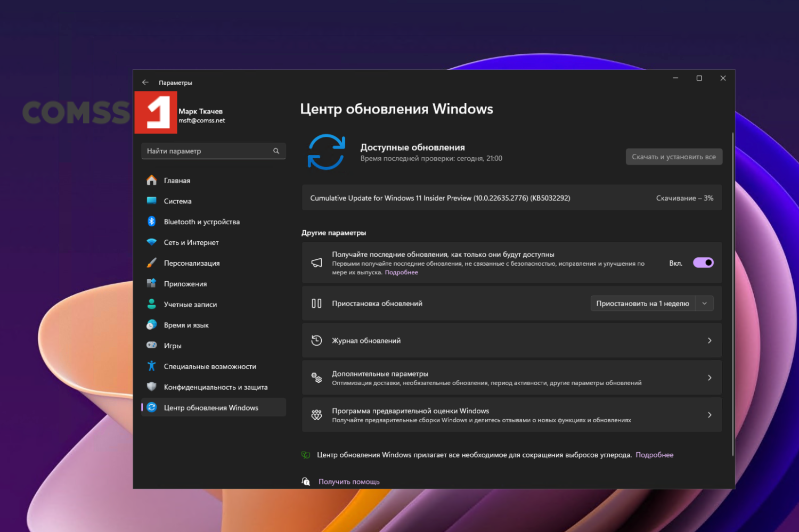Click the Центр обновления Windows sidebar icon
Image resolution: width=799 pixels, height=532 pixels.
152,407
